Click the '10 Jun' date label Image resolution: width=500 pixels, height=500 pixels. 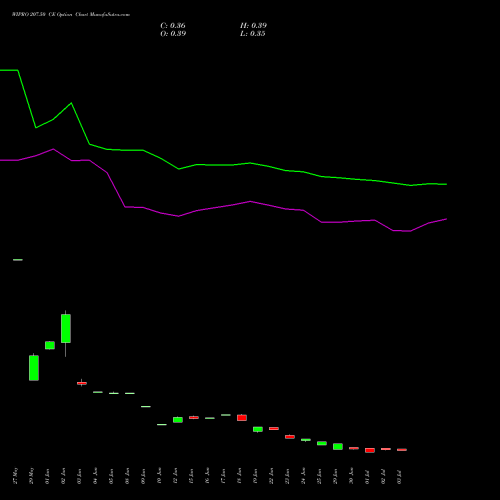(x=159, y=476)
